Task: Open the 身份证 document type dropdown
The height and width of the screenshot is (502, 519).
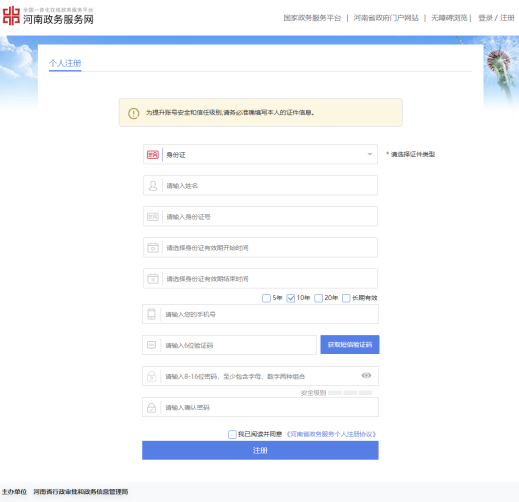Action: point(260,154)
